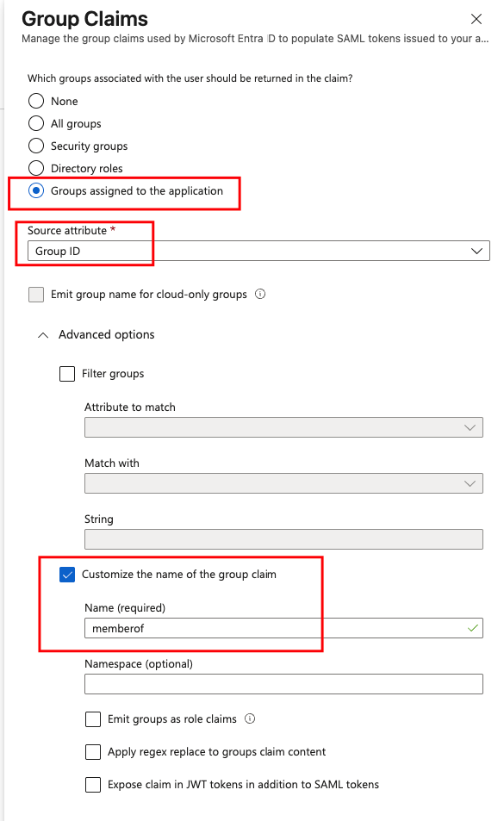Select Groups assigned to the application

click(36, 190)
